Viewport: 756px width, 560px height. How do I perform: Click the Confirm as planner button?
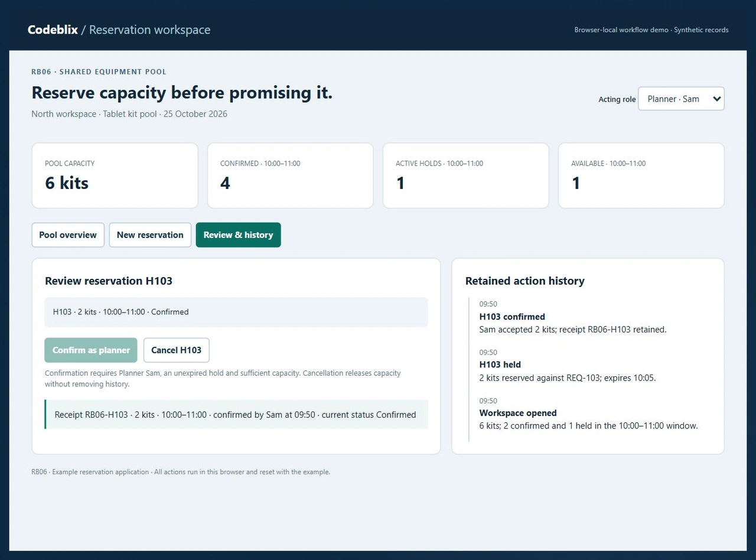[91, 350]
